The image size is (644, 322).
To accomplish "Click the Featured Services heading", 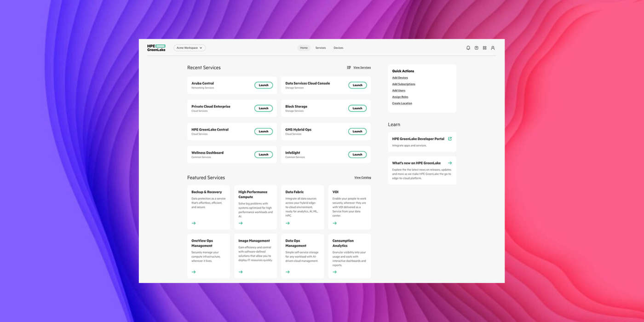I will [x=206, y=178].
